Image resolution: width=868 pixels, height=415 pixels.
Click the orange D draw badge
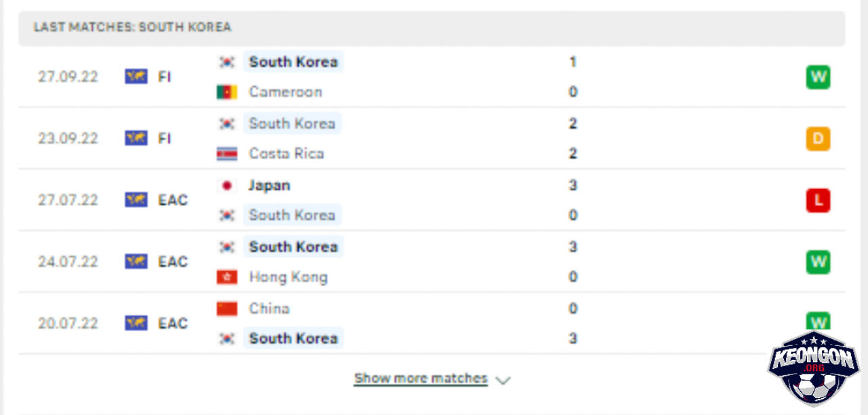click(x=818, y=138)
